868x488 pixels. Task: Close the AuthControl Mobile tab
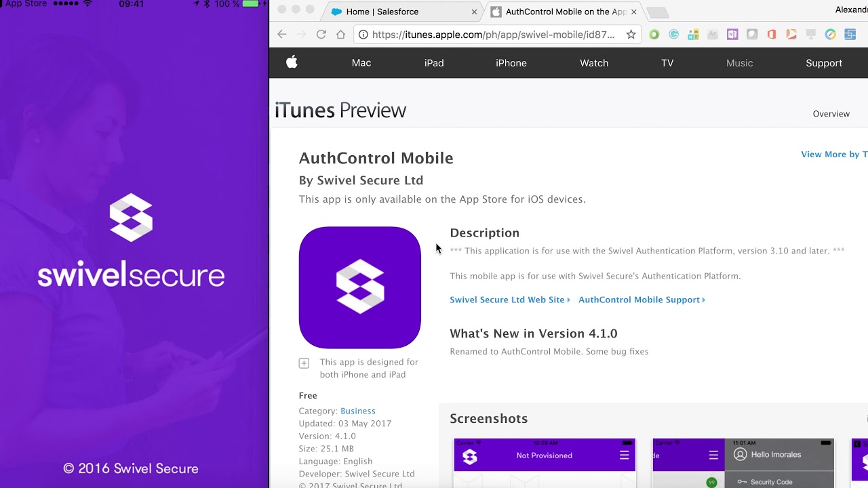pos(634,12)
